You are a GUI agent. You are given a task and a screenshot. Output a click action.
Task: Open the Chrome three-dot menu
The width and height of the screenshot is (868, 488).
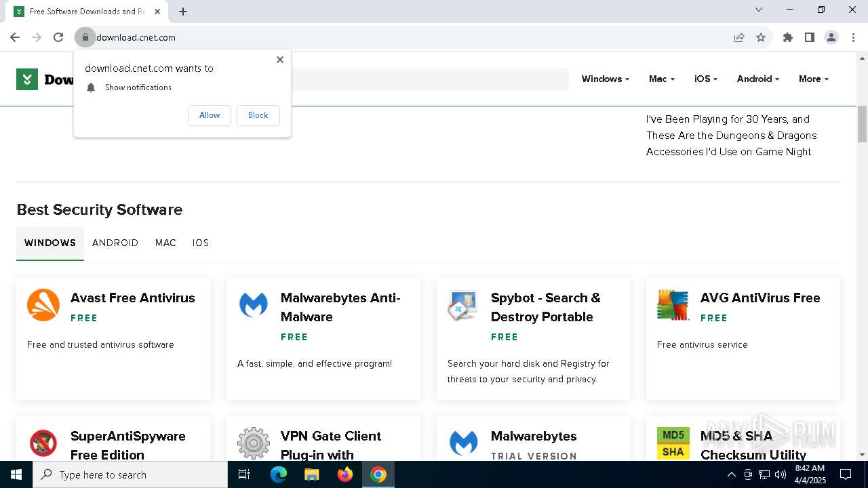click(x=853, y=37)
